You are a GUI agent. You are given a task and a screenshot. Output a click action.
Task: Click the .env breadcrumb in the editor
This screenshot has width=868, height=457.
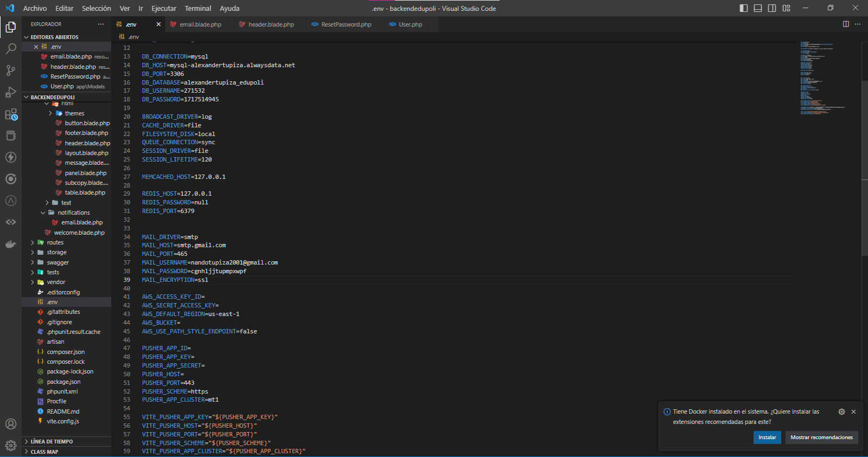click(x=129, y=37)
